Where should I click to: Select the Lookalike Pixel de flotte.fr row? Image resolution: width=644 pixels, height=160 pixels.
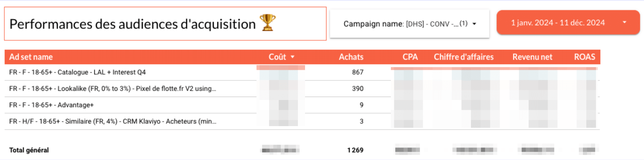pyautogui.click(x=302, y=88)
